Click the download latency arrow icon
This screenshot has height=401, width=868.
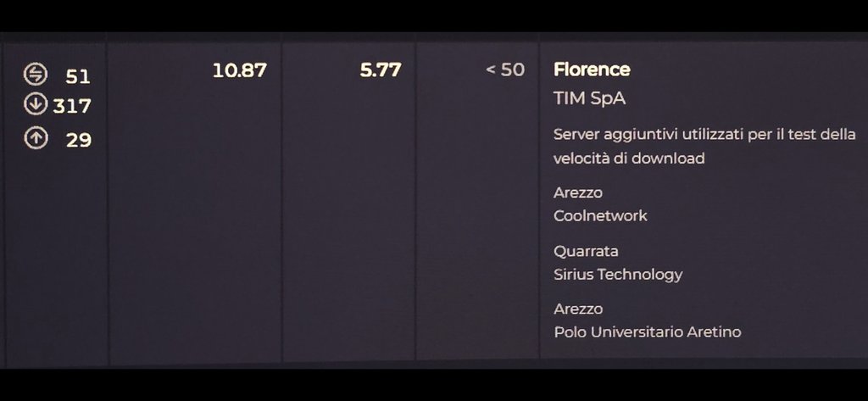(36, 103)
